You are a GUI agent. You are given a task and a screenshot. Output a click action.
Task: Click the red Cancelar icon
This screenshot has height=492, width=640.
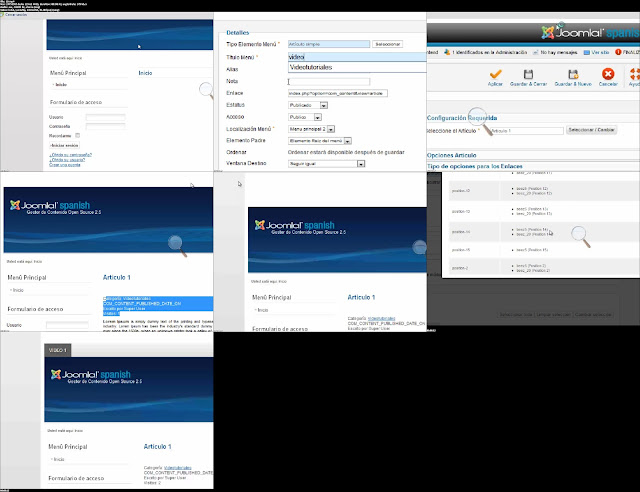608,74
